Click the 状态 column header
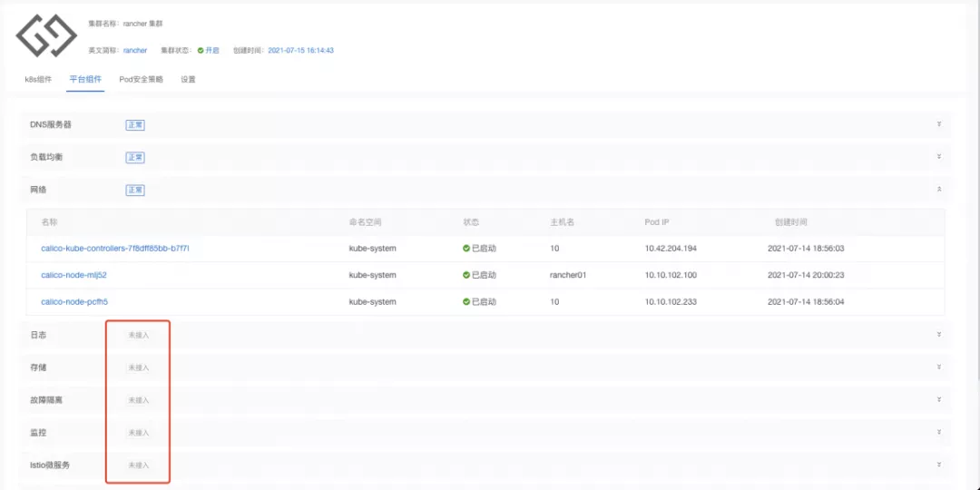 (471, 222)
